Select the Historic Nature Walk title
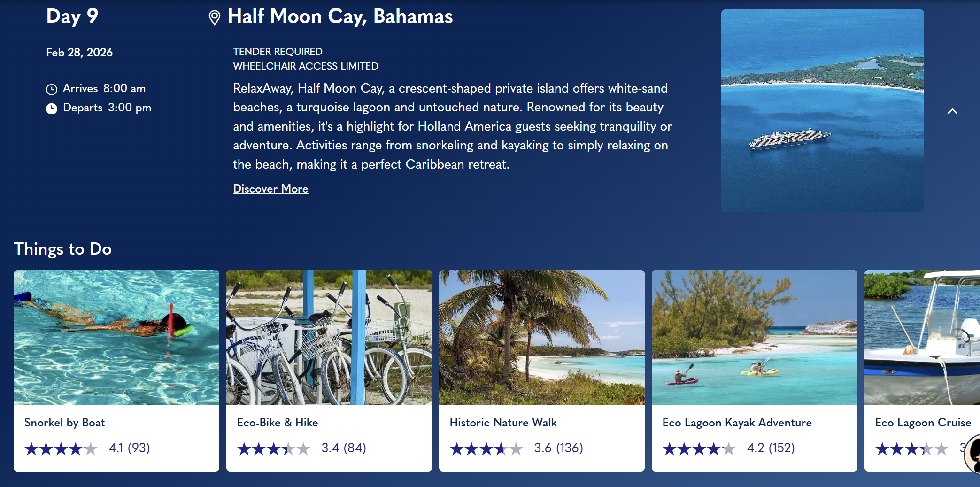Screen dimensions: 980x487 point(503,423)
